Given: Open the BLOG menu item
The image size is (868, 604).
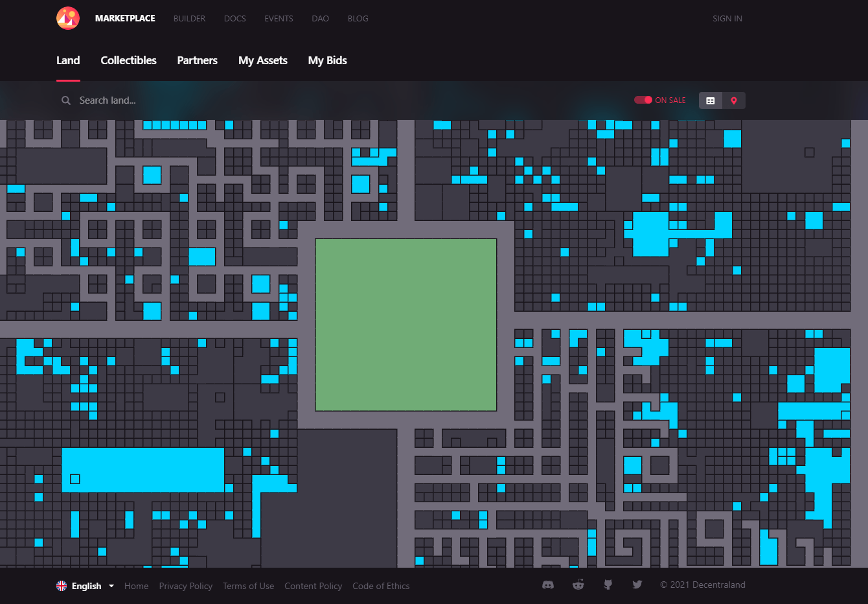Looking at the screenshot, I should 358,18.
